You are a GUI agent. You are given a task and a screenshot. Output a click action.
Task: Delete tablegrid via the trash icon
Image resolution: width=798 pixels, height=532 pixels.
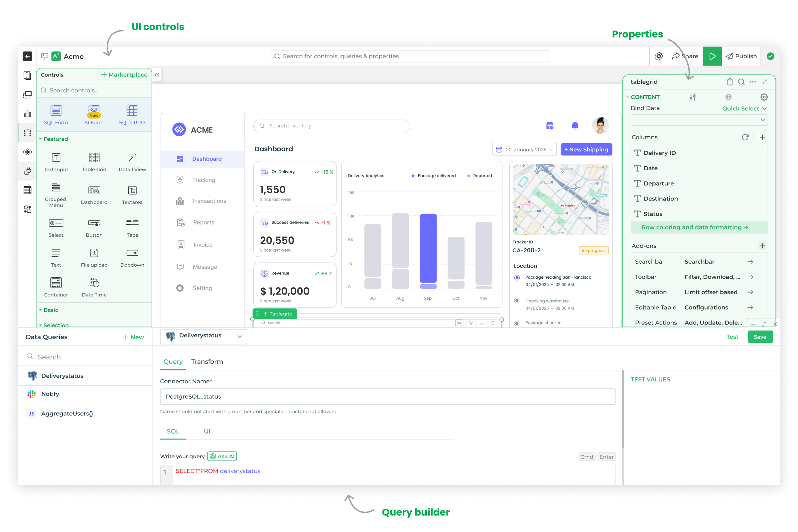click(730, 82)
